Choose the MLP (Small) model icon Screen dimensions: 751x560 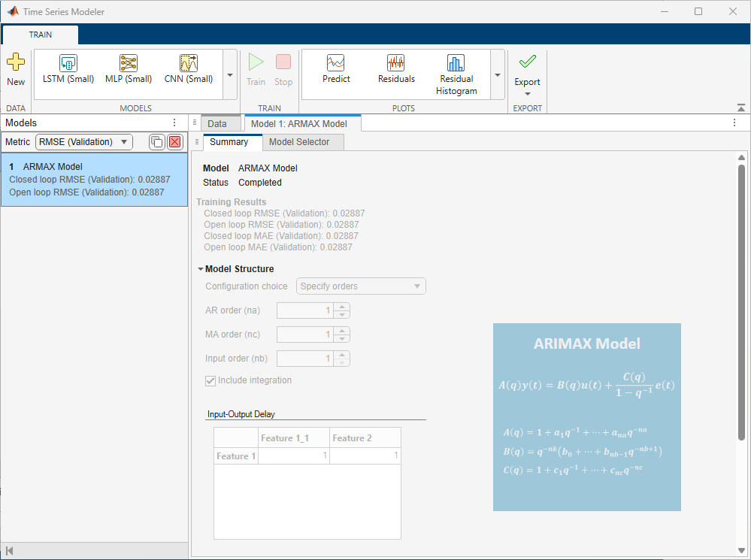pyautogui.click(x=129, y=62)
